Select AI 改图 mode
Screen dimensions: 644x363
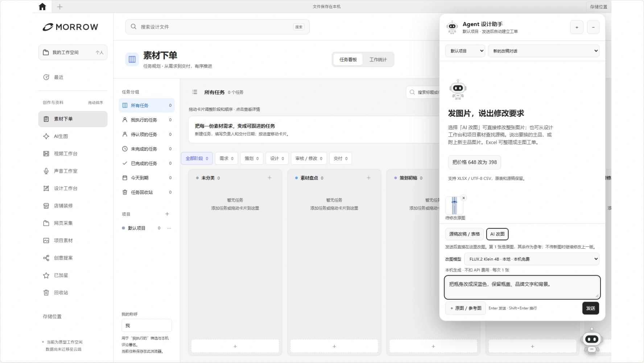tap(497, 234)
